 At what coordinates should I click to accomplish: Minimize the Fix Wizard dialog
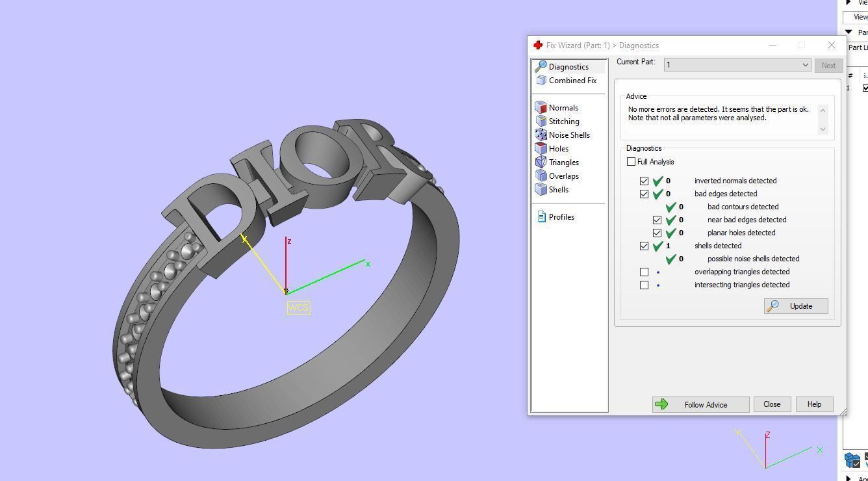(772, 45)
